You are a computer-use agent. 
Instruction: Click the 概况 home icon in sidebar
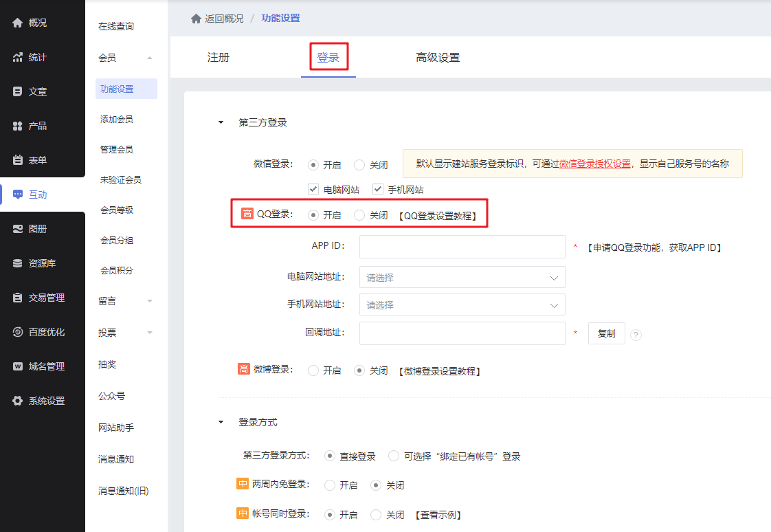(x=18, y=23)
